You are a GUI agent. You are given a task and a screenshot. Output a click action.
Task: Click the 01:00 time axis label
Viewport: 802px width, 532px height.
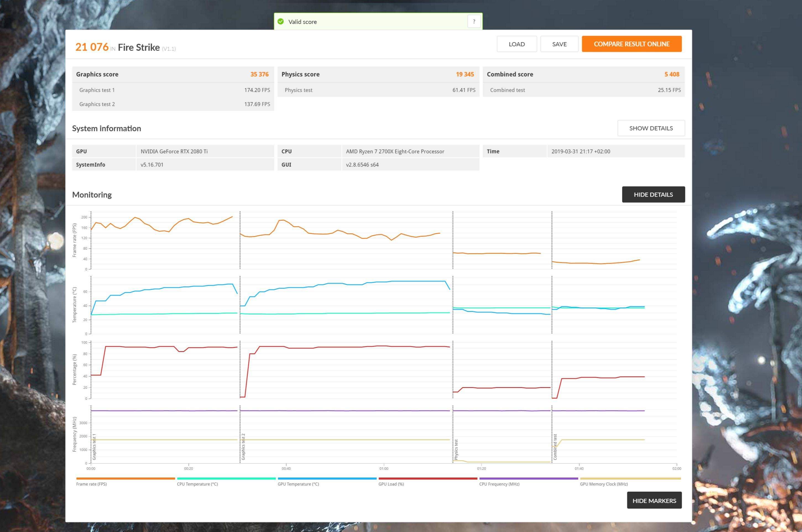pos(384,469)
